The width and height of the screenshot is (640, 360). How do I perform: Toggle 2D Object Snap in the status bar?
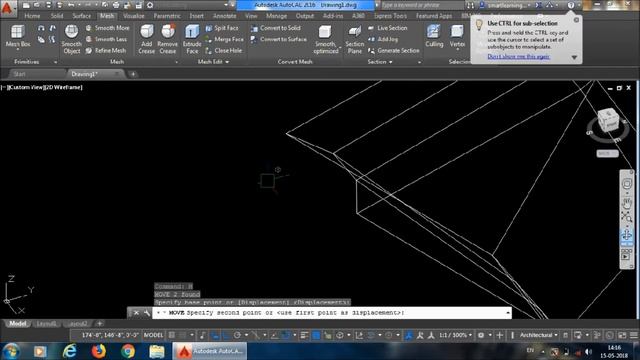coord(285,336)
